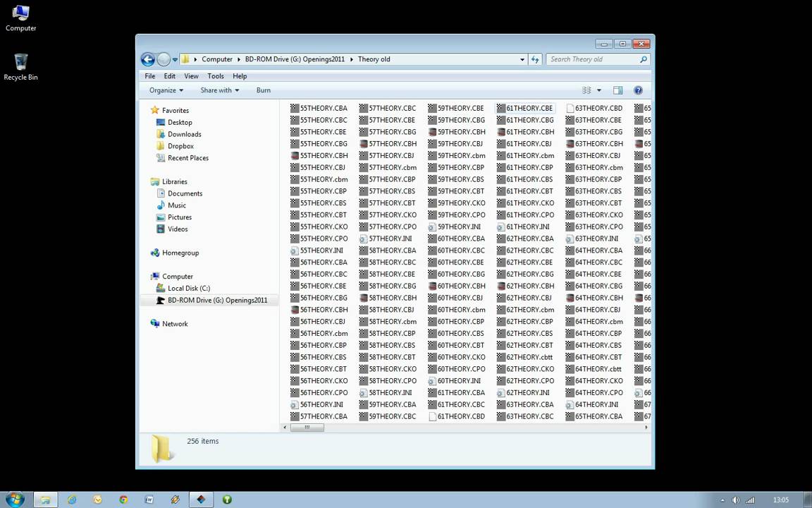The image size is (812, 508).
Task: Select the file 60THEORY.CKO
Action: click(457, 357)
